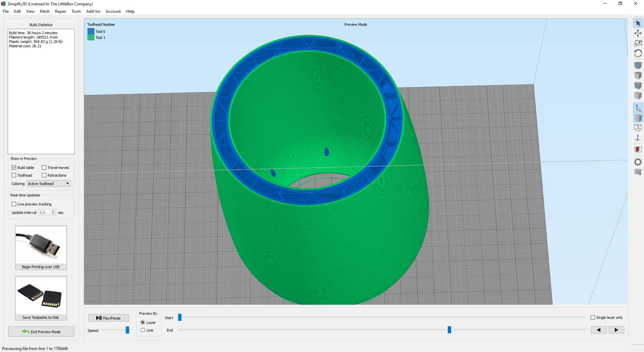Click the End layer slider handle

(449, 330)
